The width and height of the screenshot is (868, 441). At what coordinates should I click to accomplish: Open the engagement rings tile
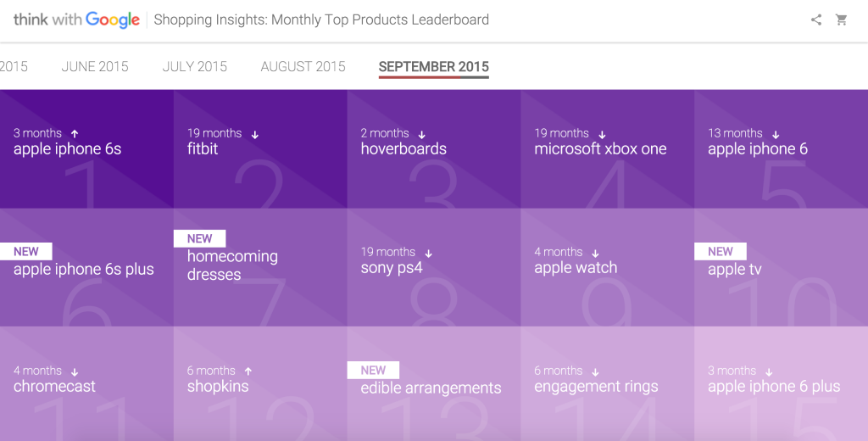point(607,383)
